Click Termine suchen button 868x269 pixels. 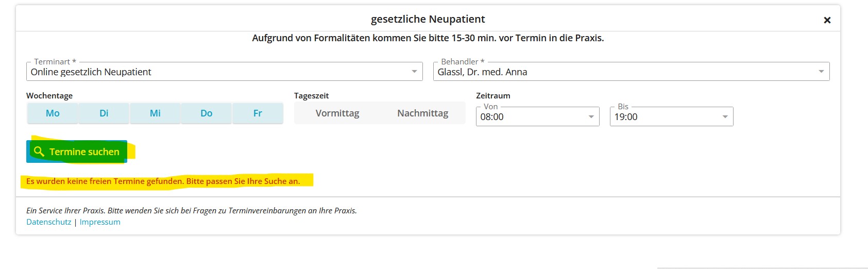point(77,152)
